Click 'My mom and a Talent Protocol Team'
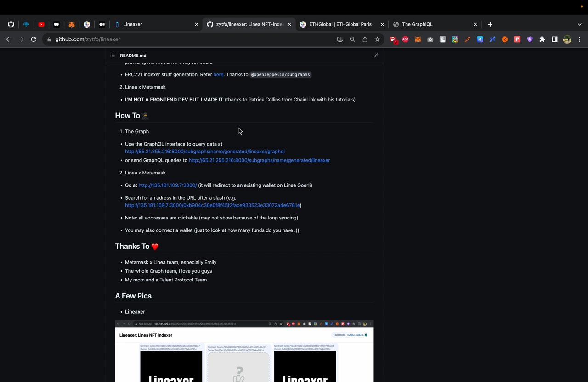588x382 pixels. pos(166,280)
